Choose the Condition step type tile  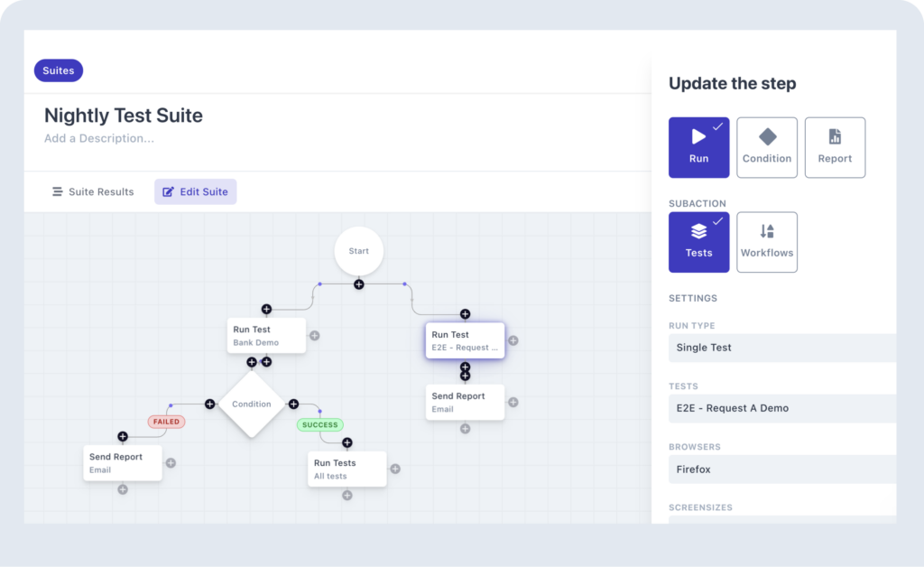pos(767,147)
